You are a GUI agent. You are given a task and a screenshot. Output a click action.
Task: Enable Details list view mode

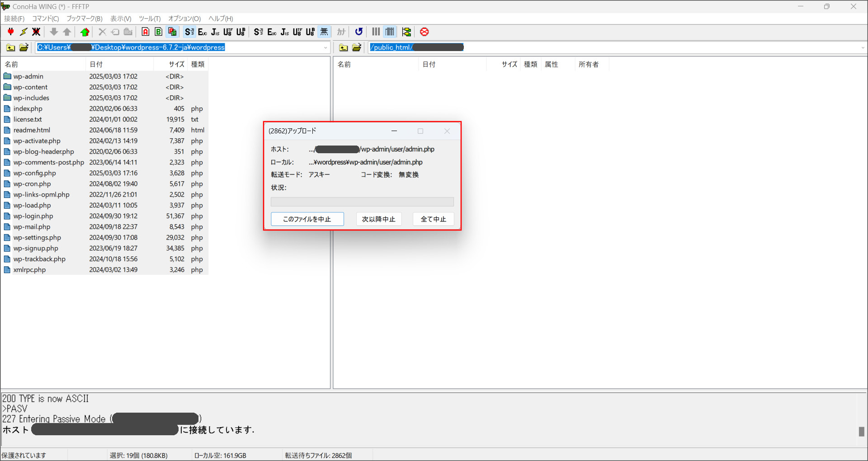[390, 32]
